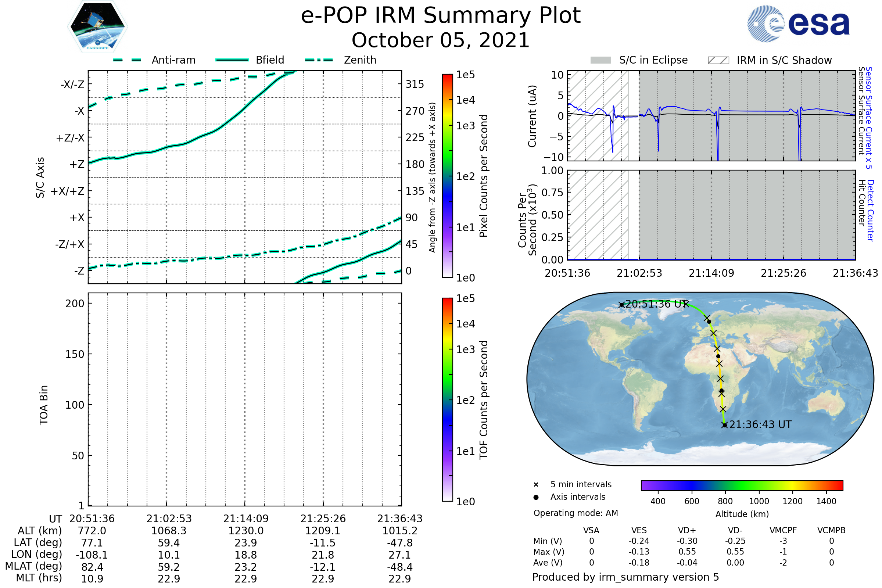Click the ESA logo

point(799,24)
